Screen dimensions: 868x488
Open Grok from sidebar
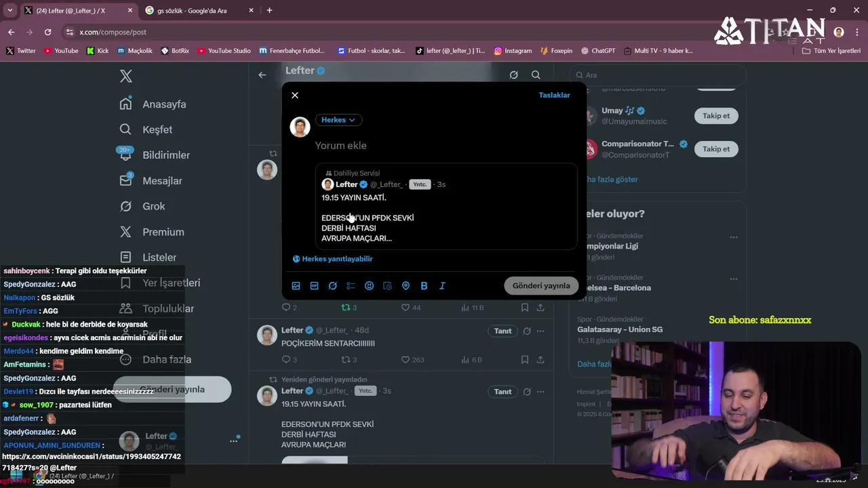[x=142, y=206]
